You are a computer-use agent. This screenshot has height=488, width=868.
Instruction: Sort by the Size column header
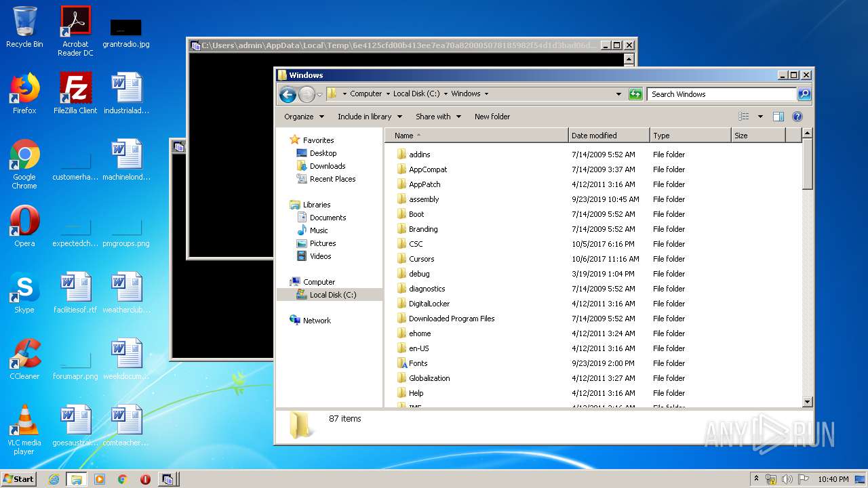[x=758, y=136]
